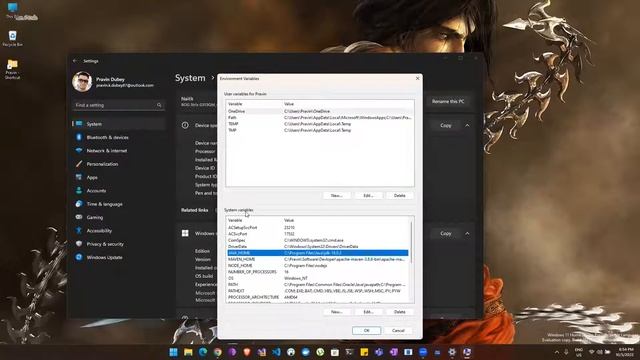Screen dimensions: 640x360
Task: Select the TMP user variable row
Action: coord(320,130)
